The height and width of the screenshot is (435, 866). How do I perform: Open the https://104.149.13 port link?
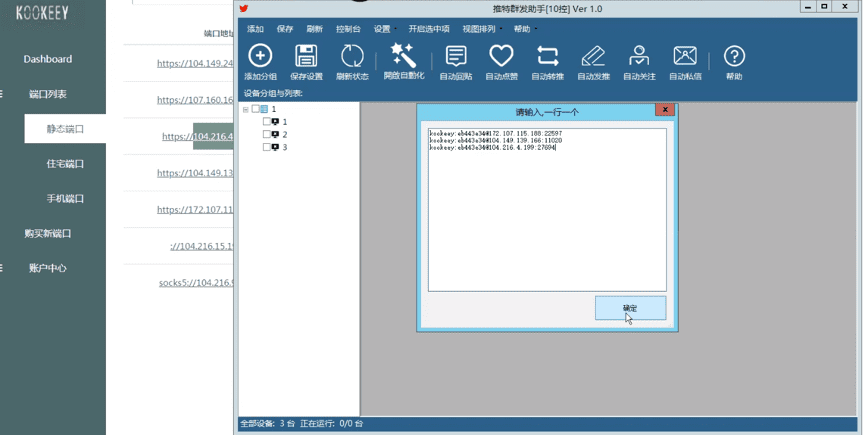(195, 173)
